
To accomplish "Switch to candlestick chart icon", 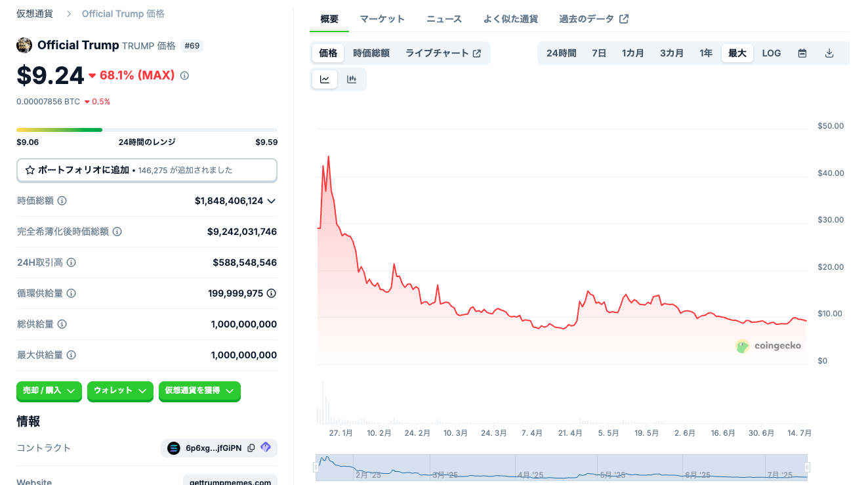I will [x=352, y=79].
